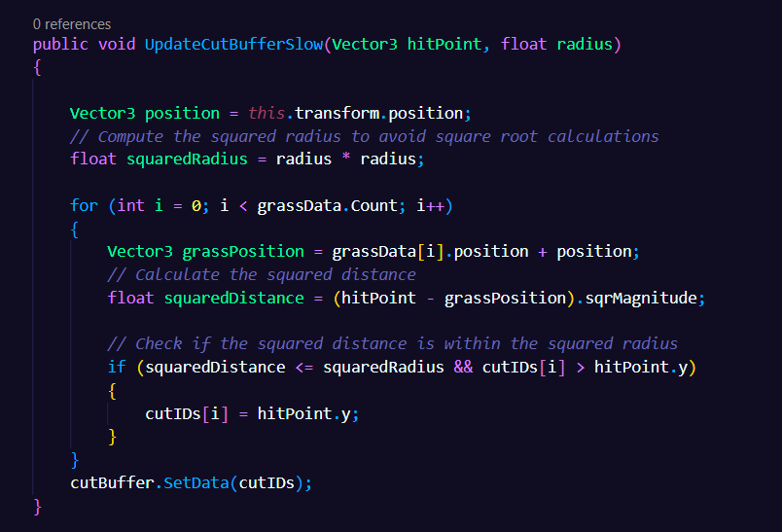Click the squaredRadius variable declaration
The image size is (782, 532).
187,160
